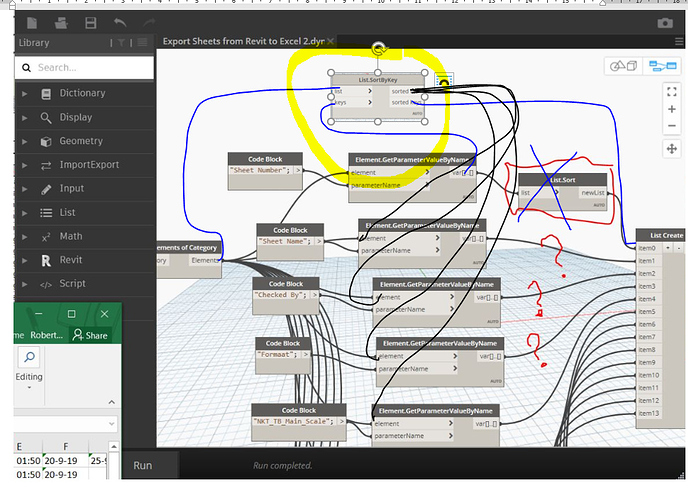Open the Excel formula bar dropdown arrow
The width and height of the screenshot is (688, 500).
tap(111, 424)
